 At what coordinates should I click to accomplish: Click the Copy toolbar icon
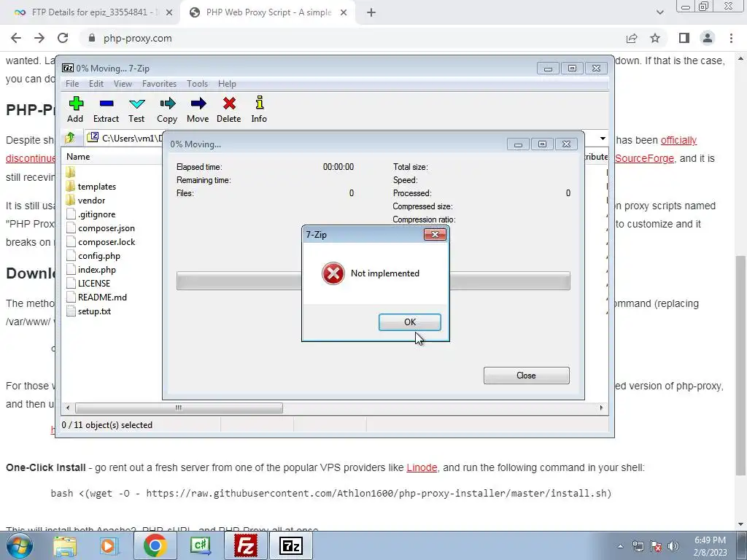pos(167,109)
